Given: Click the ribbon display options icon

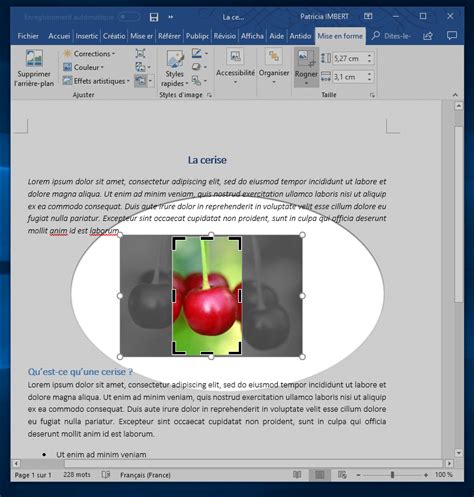Looking at the screenshot, I should click(368, 16).
